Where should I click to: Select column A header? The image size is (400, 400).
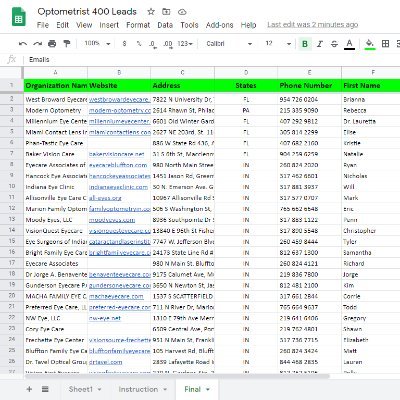(55, 72)
